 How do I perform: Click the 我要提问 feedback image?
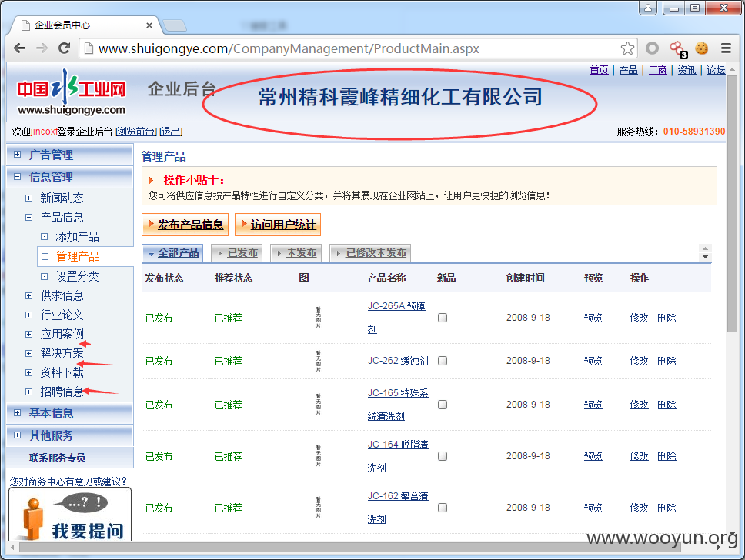pos(70,515)
